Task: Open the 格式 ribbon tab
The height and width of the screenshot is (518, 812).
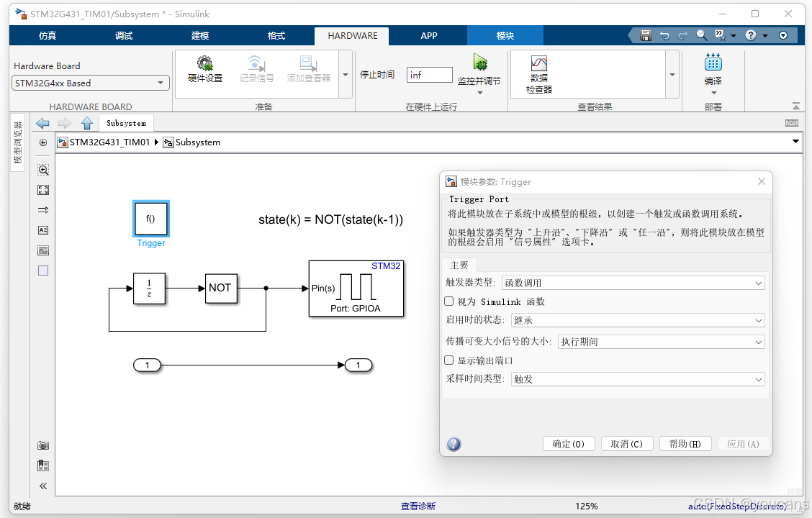Action: (x=276, y=36)
